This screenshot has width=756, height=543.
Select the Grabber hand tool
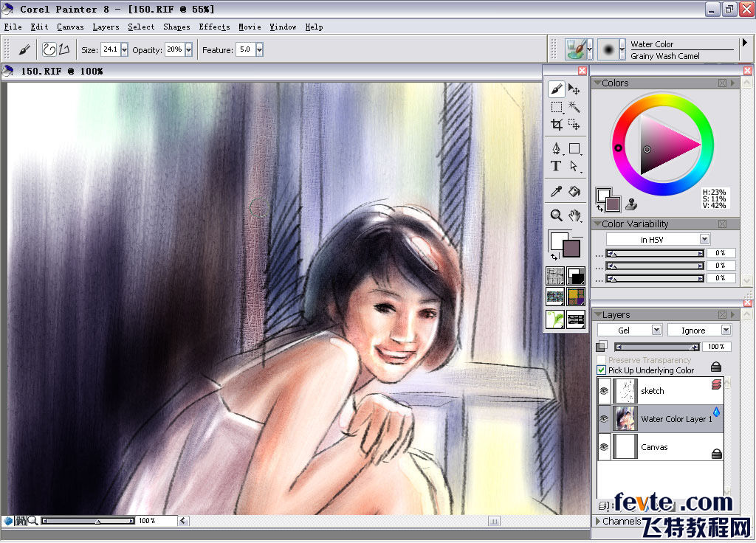574,215
